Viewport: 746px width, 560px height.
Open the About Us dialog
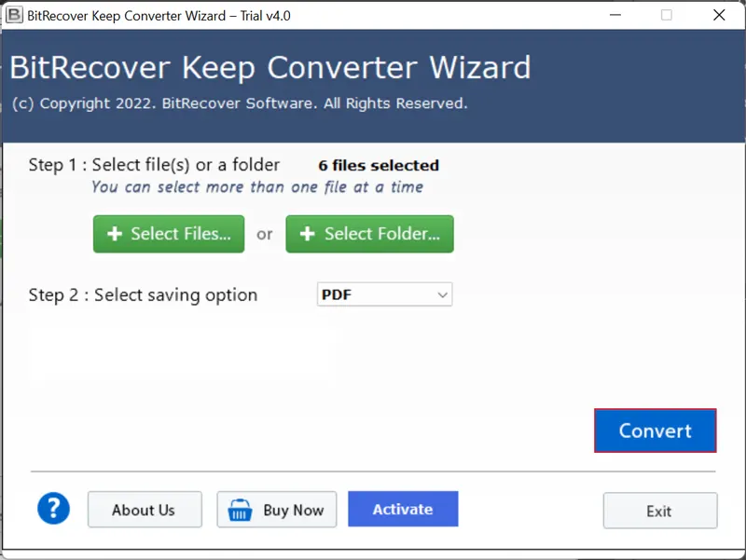pos(145,510)
